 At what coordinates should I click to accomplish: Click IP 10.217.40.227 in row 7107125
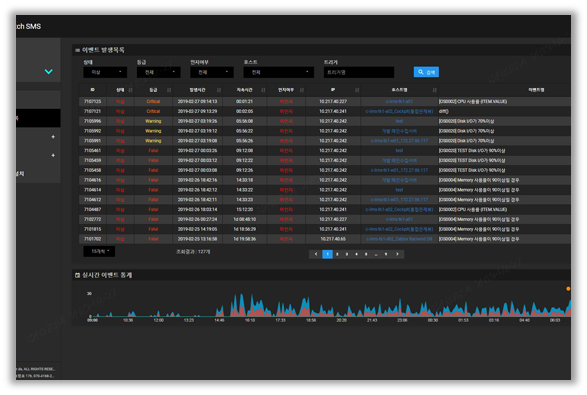click(x=333, y=101)
